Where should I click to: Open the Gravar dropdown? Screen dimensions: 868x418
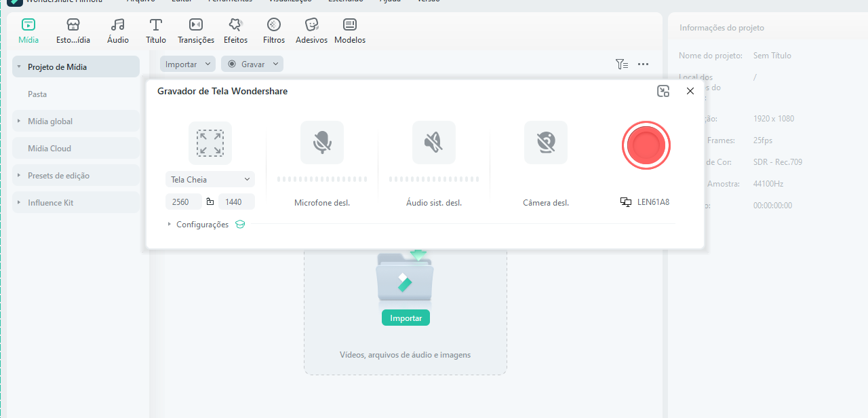tap(252, 64)
